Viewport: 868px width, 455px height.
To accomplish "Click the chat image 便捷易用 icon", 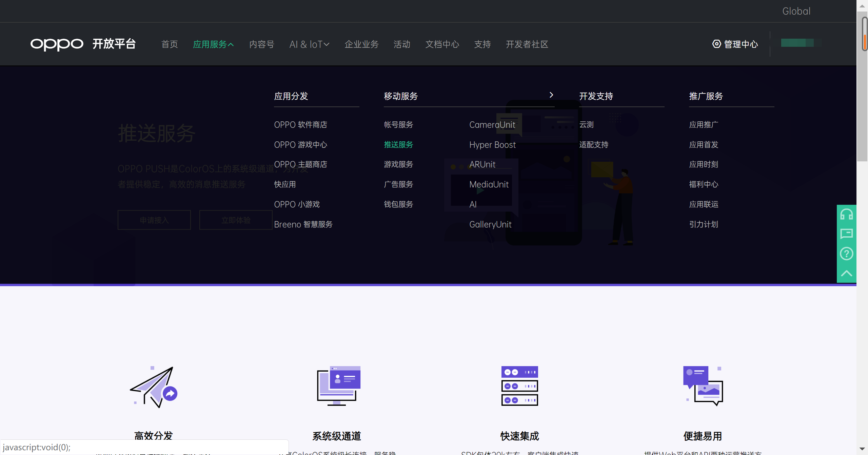I will pyautogui.click(x=703, y=386).
